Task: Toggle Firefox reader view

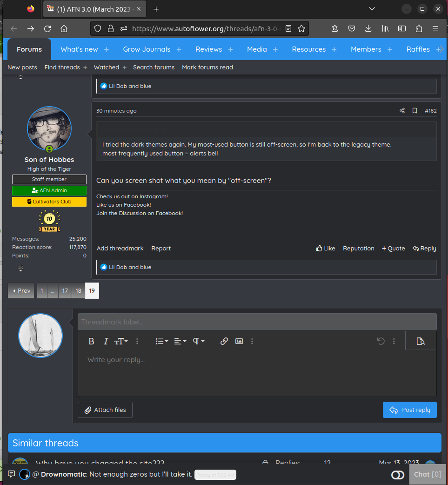Action: (x=288, y=28)
